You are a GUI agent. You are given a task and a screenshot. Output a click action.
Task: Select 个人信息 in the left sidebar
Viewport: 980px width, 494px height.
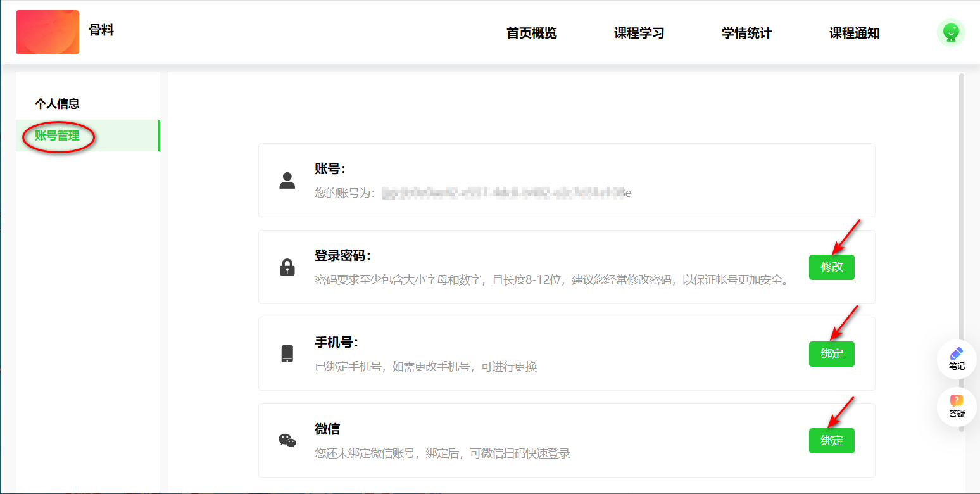(57, 104)
